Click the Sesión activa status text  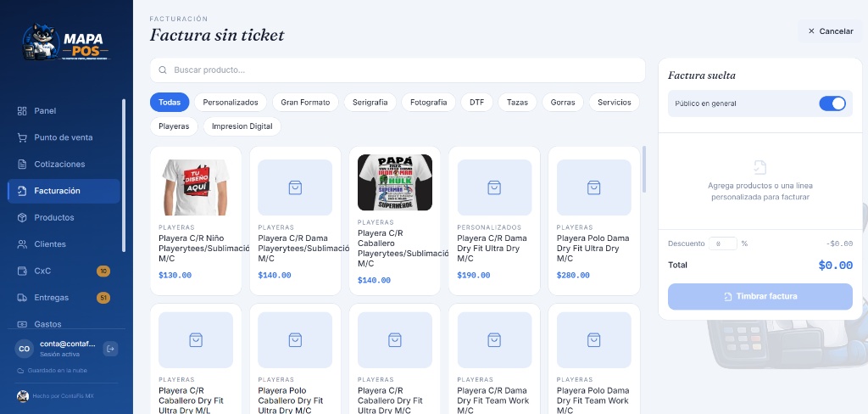click(60, 354)
